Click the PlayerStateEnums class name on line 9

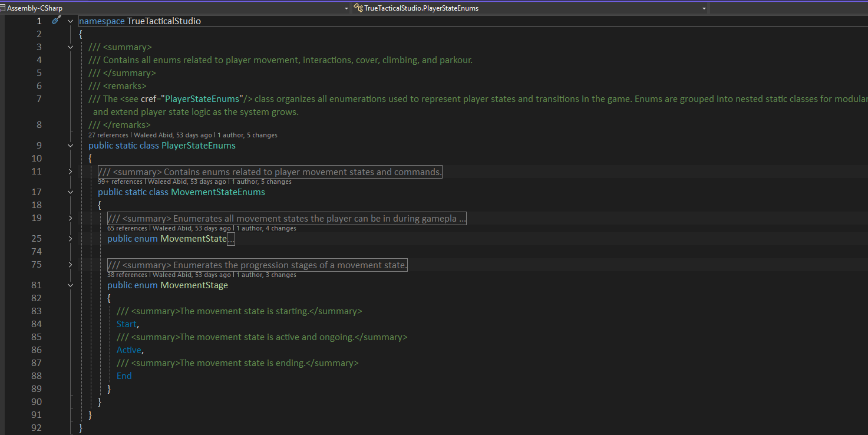[x=199, y=146]
